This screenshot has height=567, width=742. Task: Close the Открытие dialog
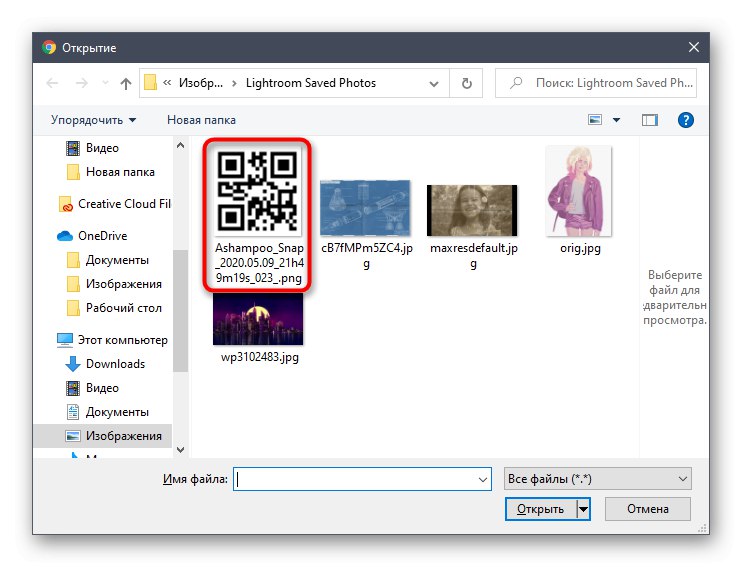(694, 48)
